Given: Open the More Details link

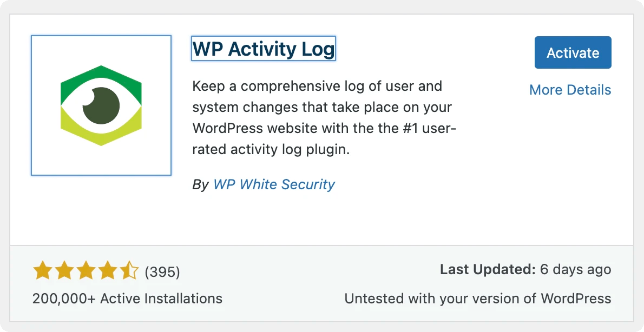Looking at the screenshot, I should click(x=570, y=90).
